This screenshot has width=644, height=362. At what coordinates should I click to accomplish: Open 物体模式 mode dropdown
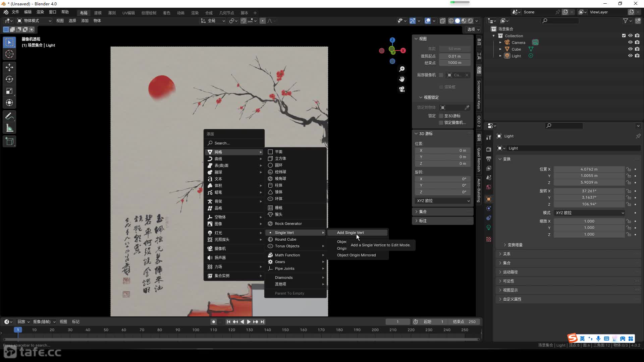(34, 21)
